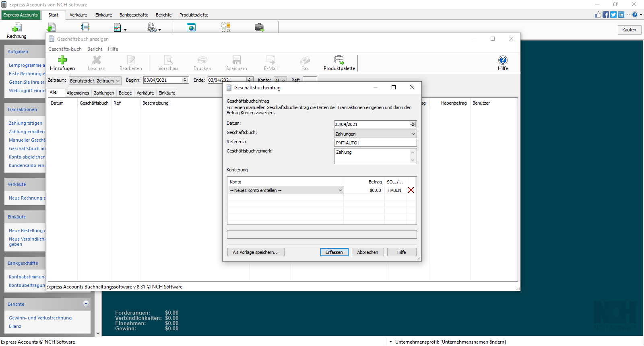Click the blue help icon in top-right corner
This screenshot has height=346, width=644.
[x=635, y=14]
